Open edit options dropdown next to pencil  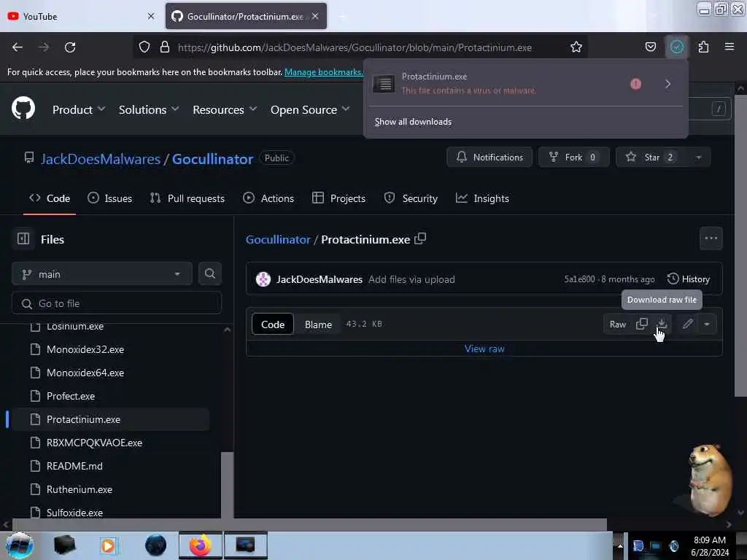pos(707,324)
